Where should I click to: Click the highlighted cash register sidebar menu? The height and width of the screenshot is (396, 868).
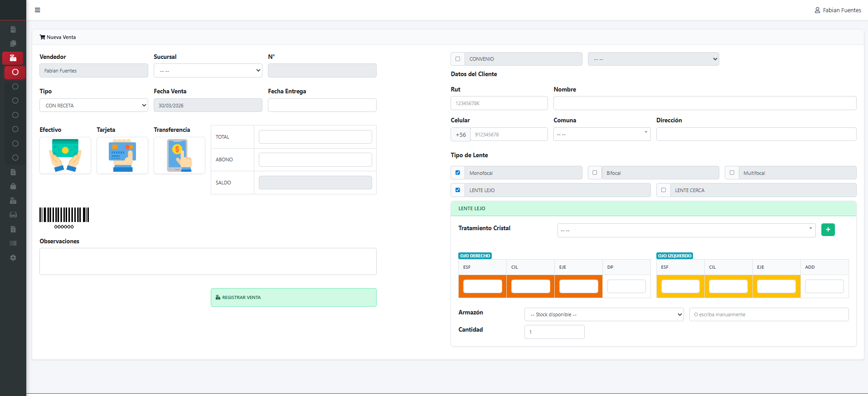(13, 58)
